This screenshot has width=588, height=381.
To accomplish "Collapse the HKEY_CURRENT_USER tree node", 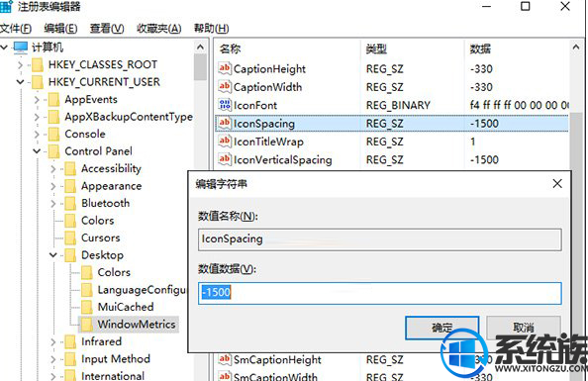I will click(20, 82).
